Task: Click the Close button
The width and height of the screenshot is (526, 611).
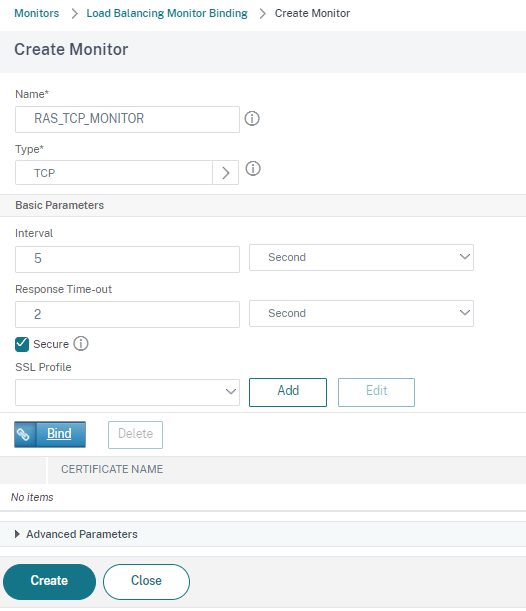Action: [x=147, y=582]
